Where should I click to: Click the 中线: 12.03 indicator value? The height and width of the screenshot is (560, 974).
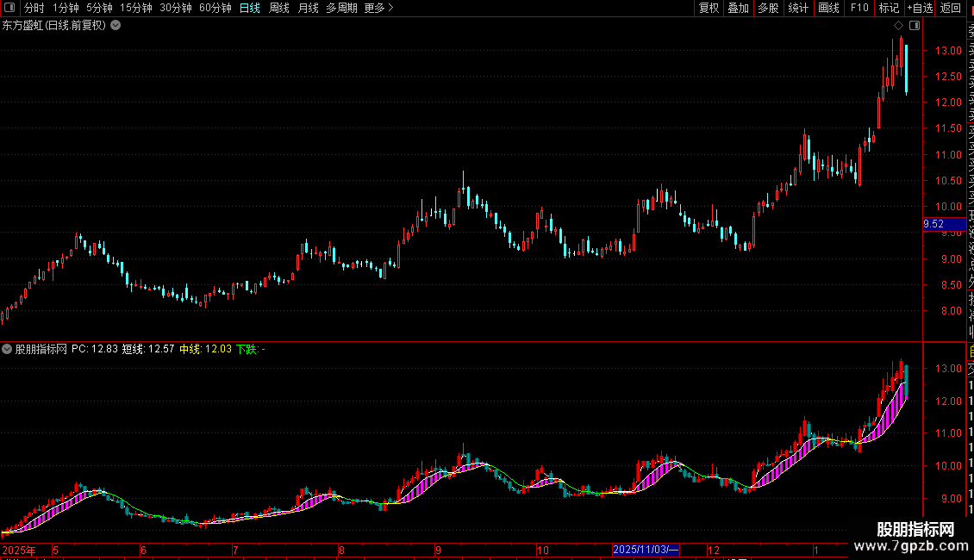[206, 349]
